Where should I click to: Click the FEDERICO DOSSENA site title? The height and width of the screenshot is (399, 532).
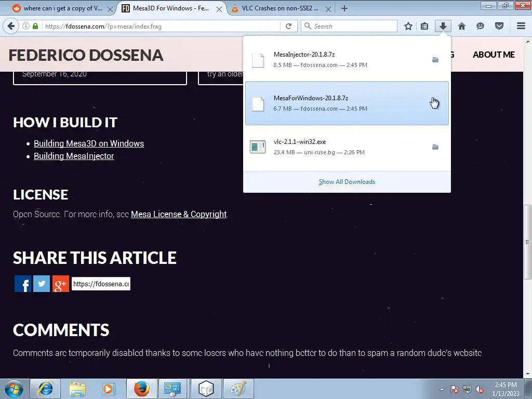[x=86, y=55]
